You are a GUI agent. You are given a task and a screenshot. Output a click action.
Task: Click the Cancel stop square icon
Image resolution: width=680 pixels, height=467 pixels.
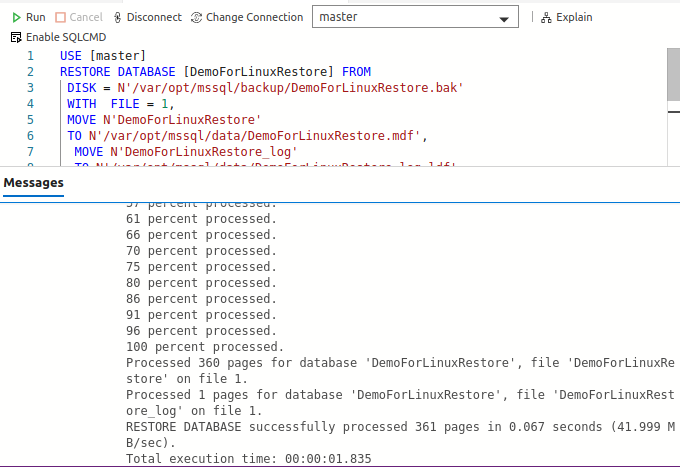pos(60,17)
